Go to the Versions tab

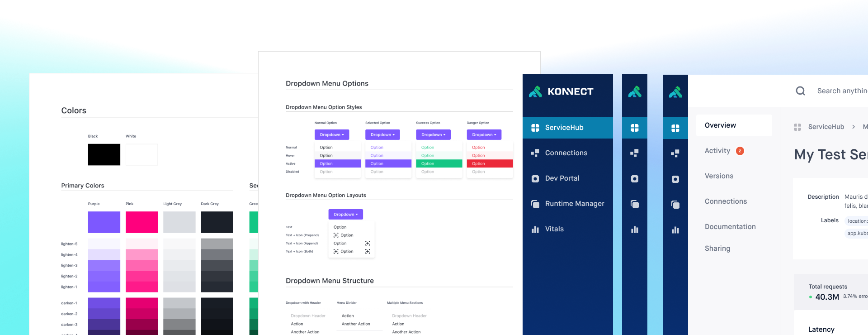[x=719, y=176]
